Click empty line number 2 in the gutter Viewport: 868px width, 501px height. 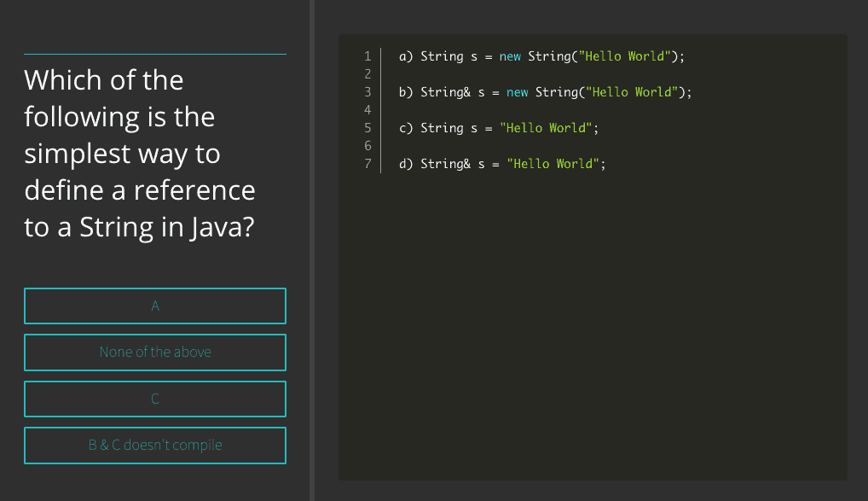click(x=367, y=74)
